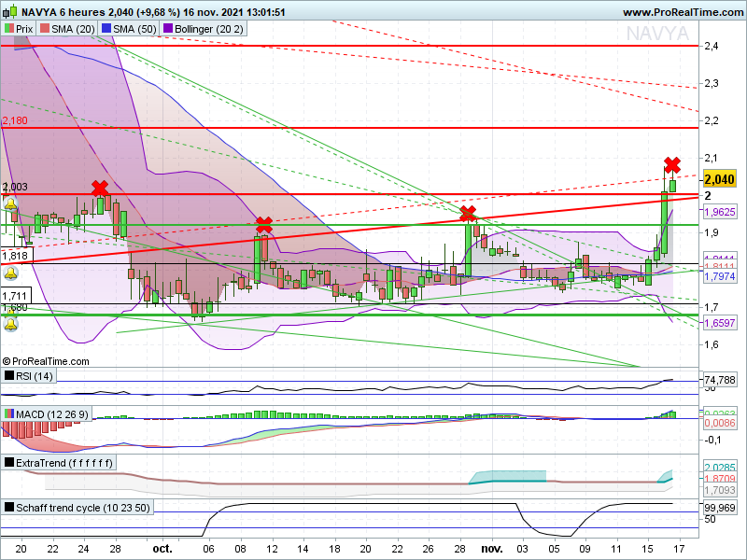Viewport: 747px width, 560px height.
Task: Click the boxed 1,711 level label
Action: 15,296
